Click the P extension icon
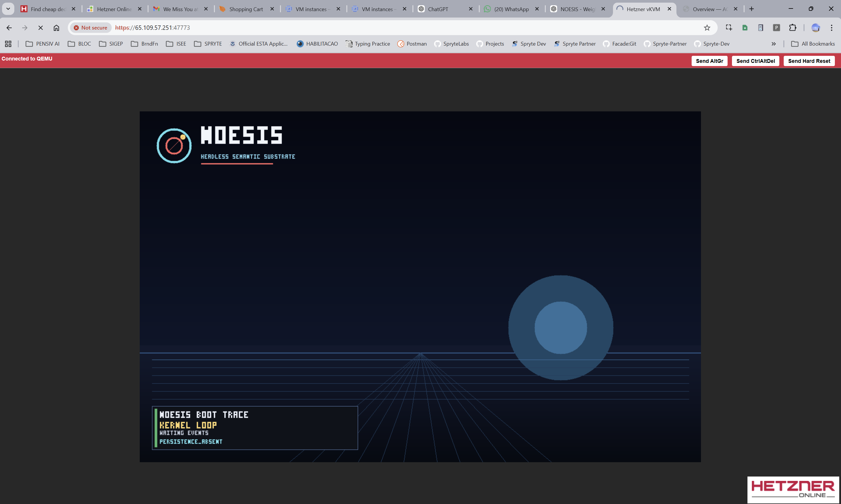The width and height of the screenshot is (841, 504). (x=776, y=27)
